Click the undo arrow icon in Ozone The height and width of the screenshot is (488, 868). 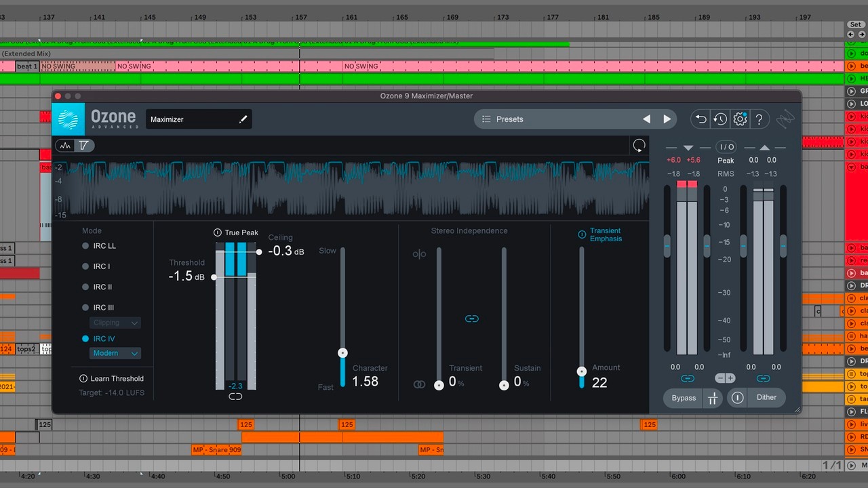click(x=701, y=119)
